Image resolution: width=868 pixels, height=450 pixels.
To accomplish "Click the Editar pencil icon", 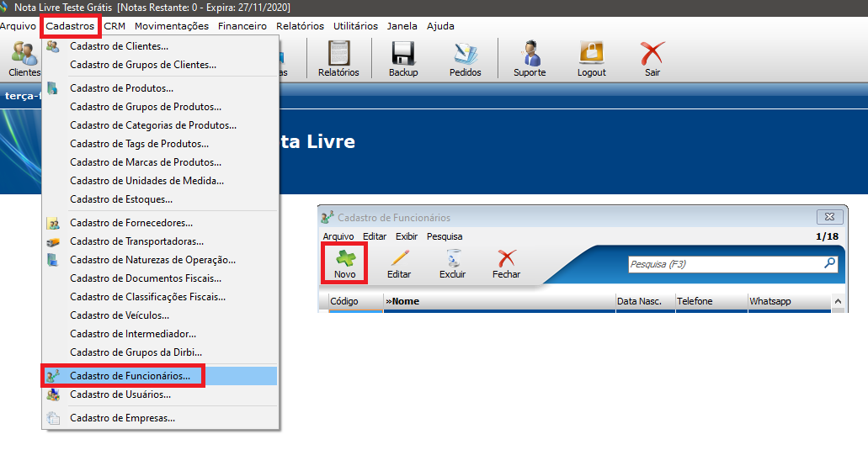I will pos(398,259).
